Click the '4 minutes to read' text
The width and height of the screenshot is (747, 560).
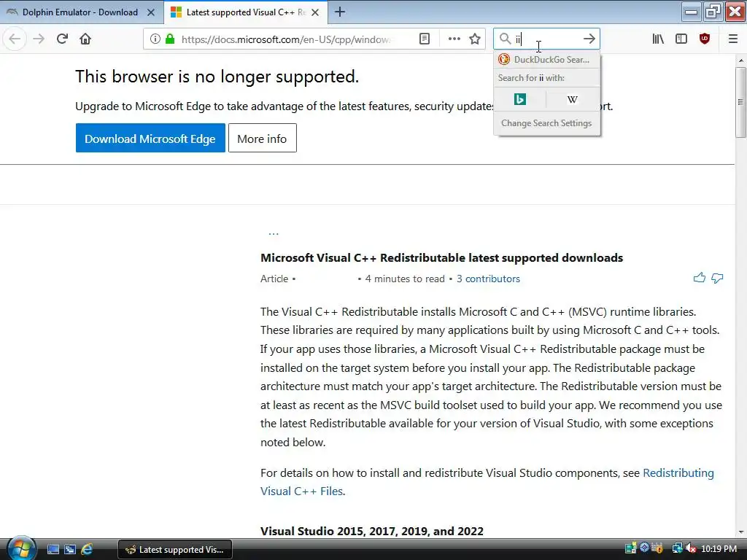coord(405,279)
